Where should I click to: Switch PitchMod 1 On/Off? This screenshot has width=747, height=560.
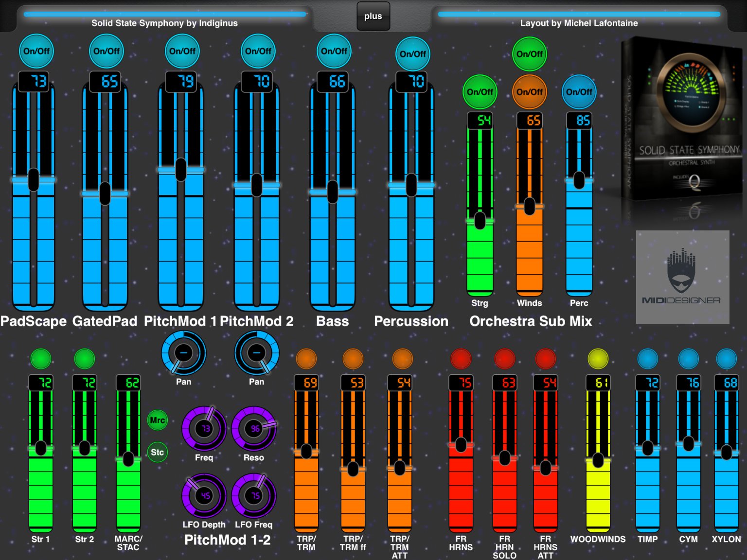point(182,51)
